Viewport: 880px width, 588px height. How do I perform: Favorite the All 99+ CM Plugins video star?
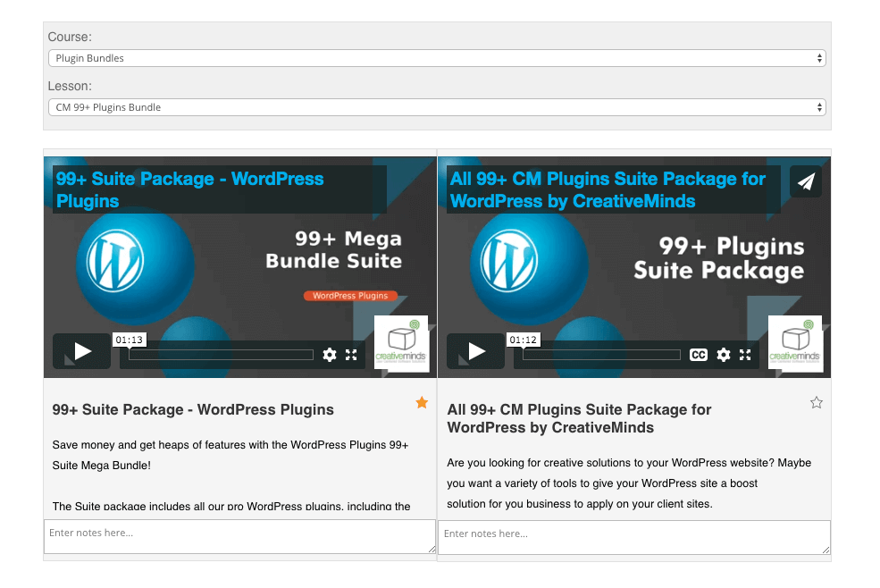pos(816,403)
